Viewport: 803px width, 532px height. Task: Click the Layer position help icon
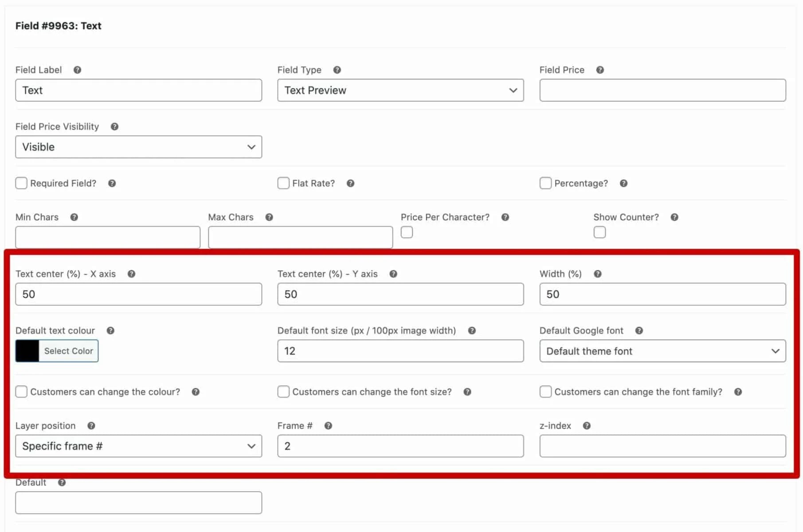pyautogui.click(x=91, y=426)
